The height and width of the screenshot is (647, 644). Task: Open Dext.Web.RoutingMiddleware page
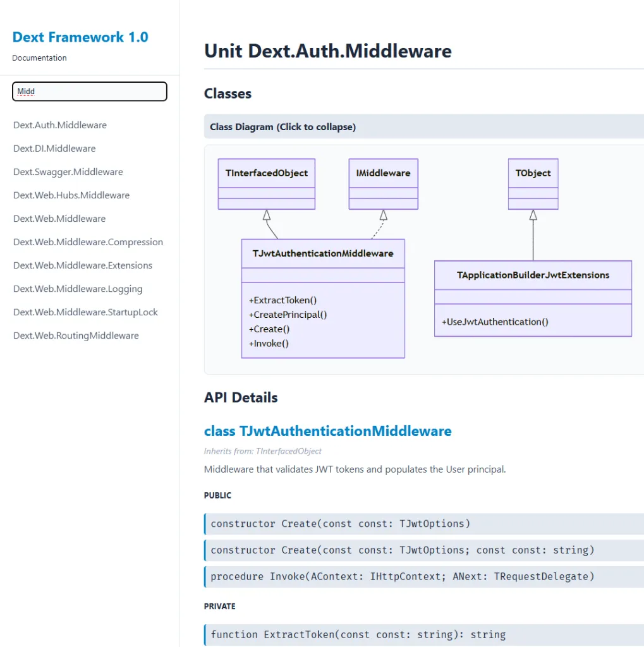click(x=76, y=336)
